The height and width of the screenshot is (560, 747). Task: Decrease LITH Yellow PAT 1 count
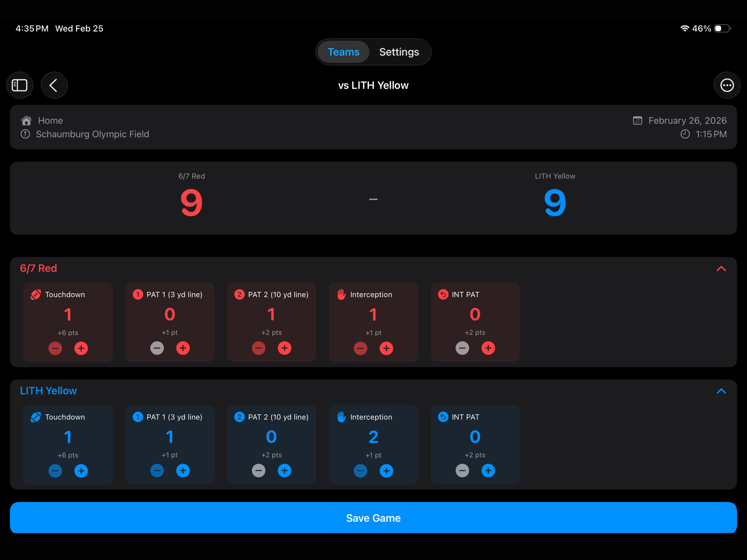pyautogui.click(x=157, y=471)
